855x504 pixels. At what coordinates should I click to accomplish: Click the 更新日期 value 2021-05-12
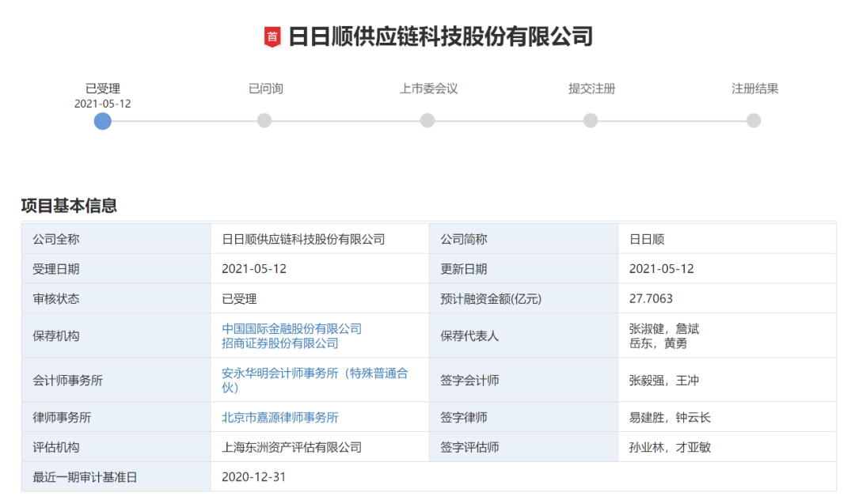(661, 269)
